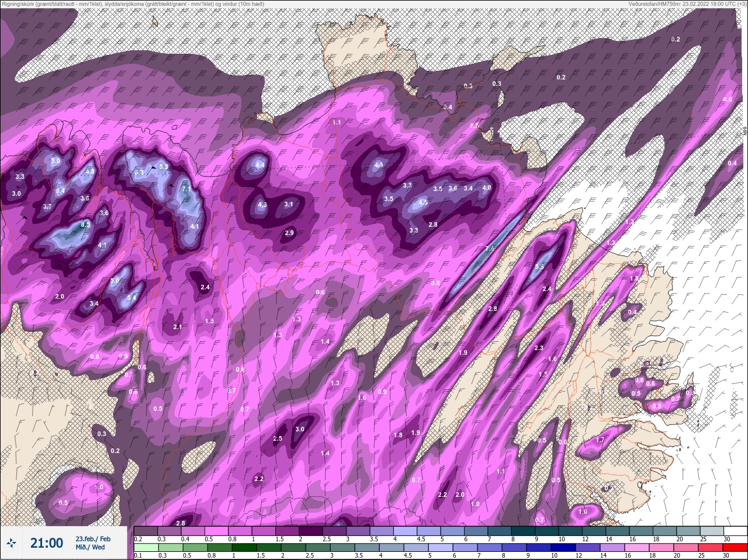748x560 pixels.
Task: Click the 7.1 precipitation value on map
Action: coord(186,189)
